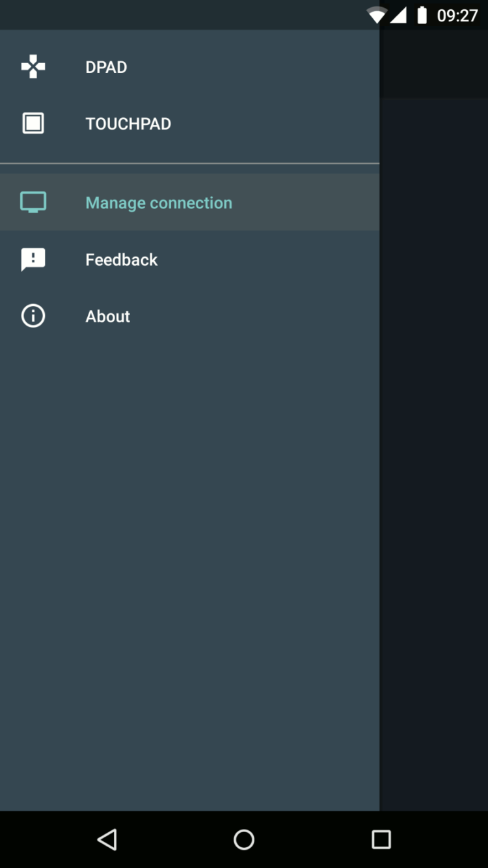Screen dimensions: 488x868
Task: Tap the Feedback speech bubble icon
Action: click(x=33, y=260)
